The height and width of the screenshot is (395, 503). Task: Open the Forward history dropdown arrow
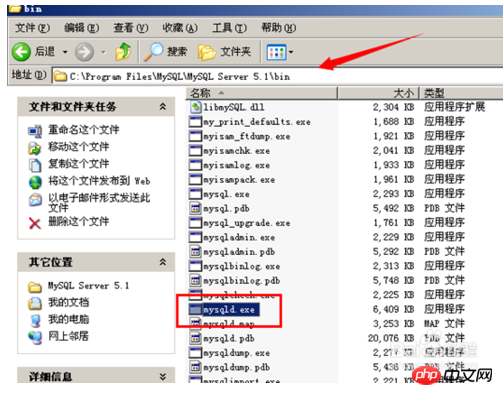(x=103, y=52)
